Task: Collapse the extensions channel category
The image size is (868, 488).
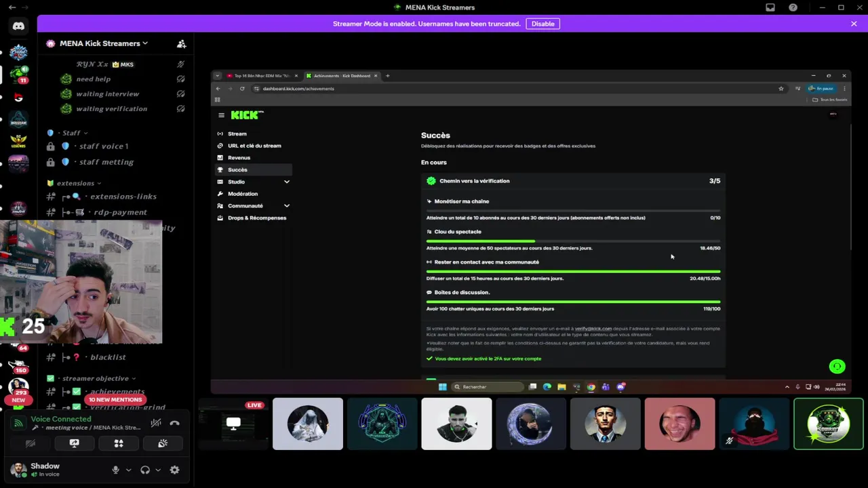Action: (x=75, y=183)
